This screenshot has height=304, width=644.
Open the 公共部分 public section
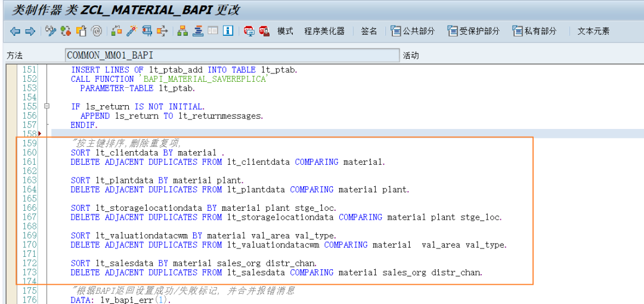tap(413, 31)
